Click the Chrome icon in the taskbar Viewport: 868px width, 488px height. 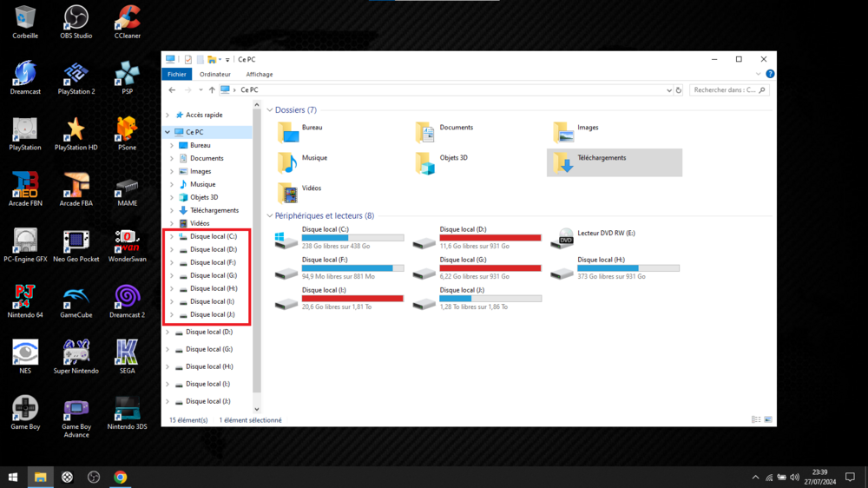121,477
